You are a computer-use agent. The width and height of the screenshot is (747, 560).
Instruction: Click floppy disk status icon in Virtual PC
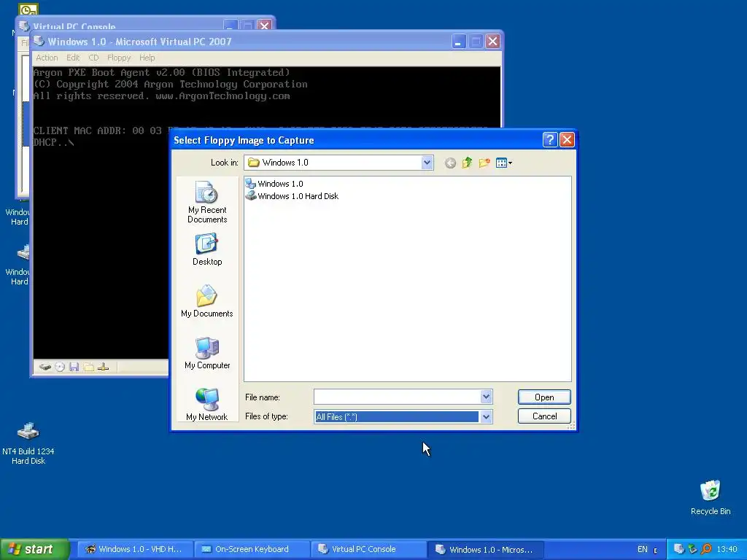point(74,367)
